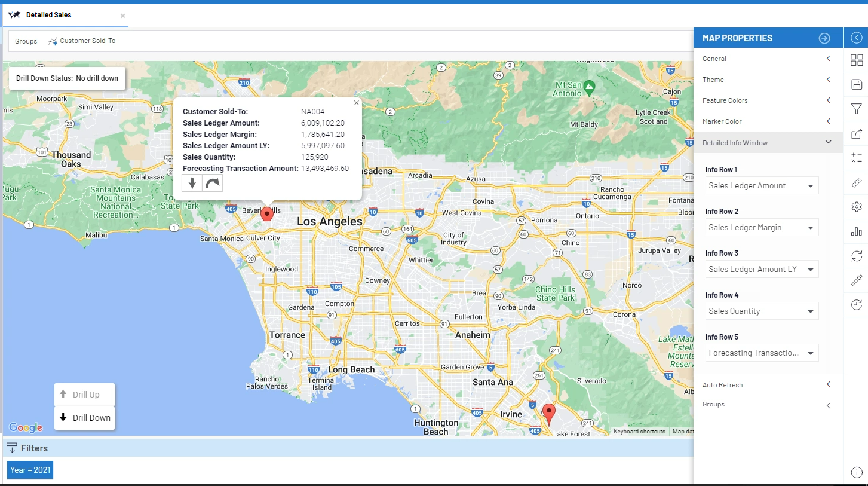Open the filter icon in right sidebar

[x=857, y=109]
